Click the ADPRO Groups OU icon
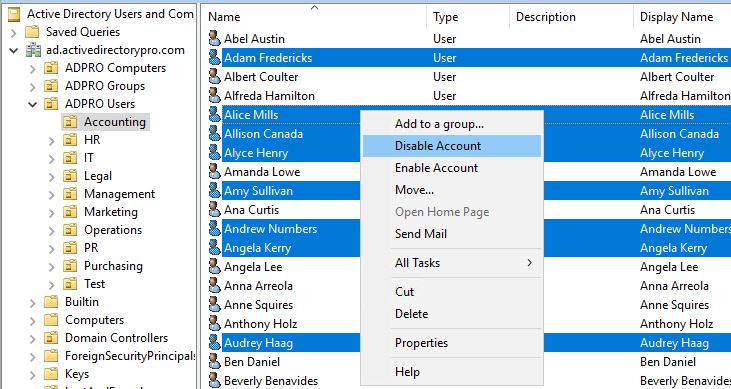Viewport: 731px width, 389px height. click(x=51, y=86)
